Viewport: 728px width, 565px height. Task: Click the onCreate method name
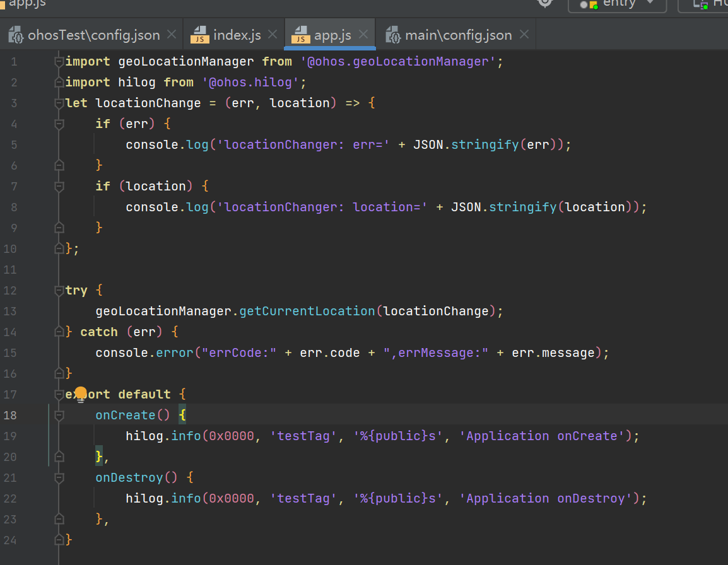pyautogui.click(x=126, y=415)
